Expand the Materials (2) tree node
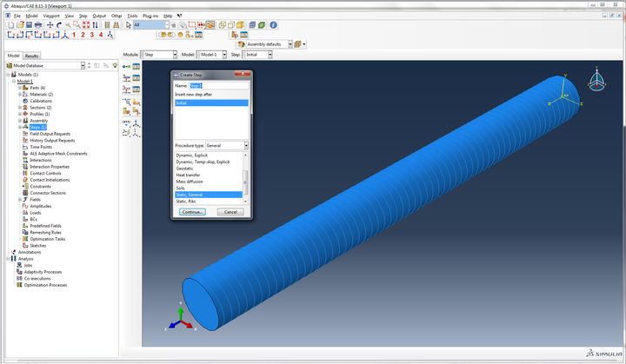Viewport: 626px width, 364px height. (19, 94)
